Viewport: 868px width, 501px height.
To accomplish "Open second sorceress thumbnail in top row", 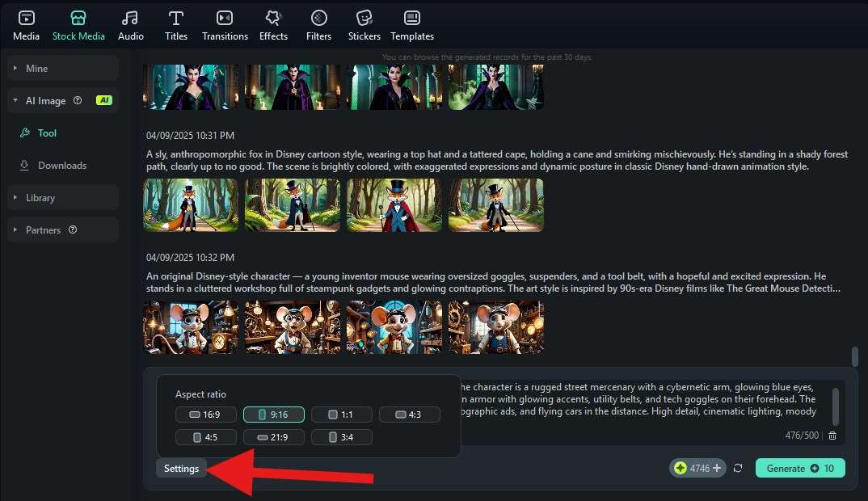I will pyautogui.click(x=293, y=87).
